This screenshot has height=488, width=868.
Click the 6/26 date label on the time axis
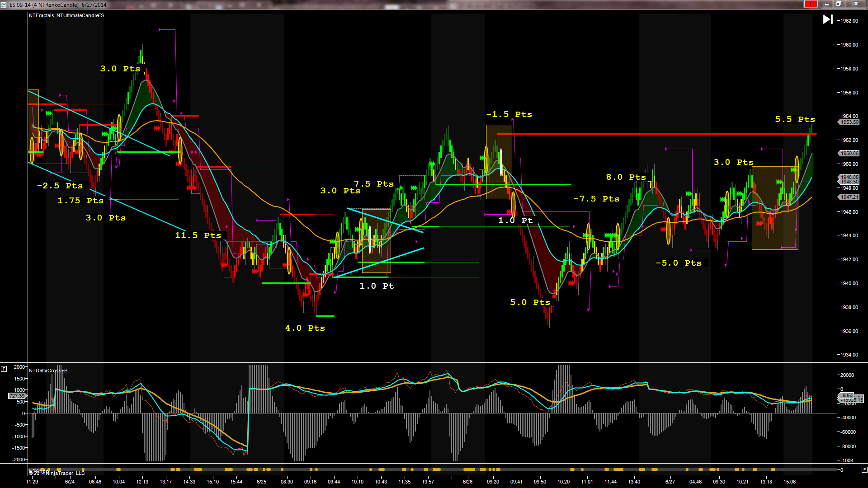(x=467, y=482)
